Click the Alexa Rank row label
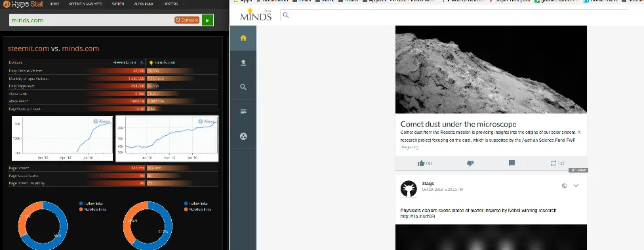 click(x=18, y=94)
